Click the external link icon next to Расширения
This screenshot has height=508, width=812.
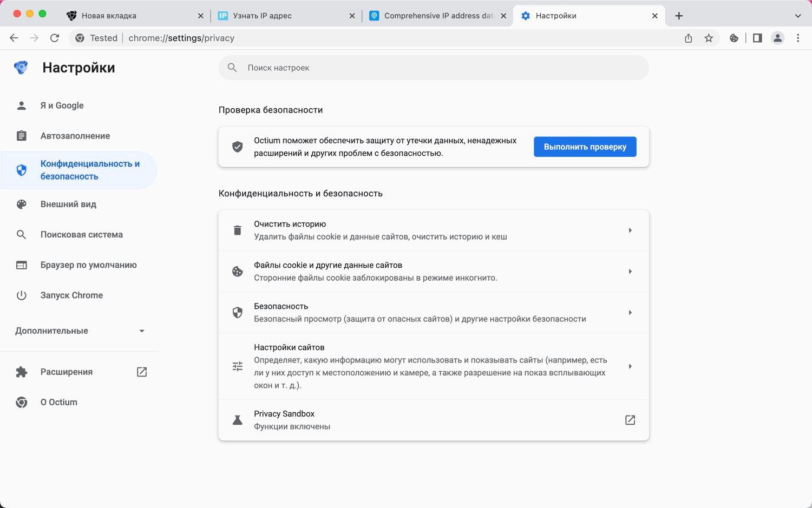coord(142,372)
